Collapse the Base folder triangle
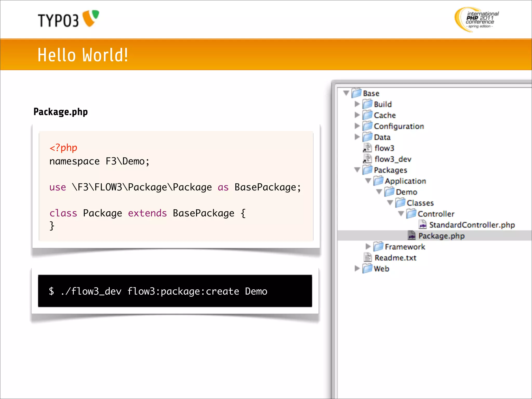Image resolution: width=532 pixels, height=399 pixels. point(346,93)
